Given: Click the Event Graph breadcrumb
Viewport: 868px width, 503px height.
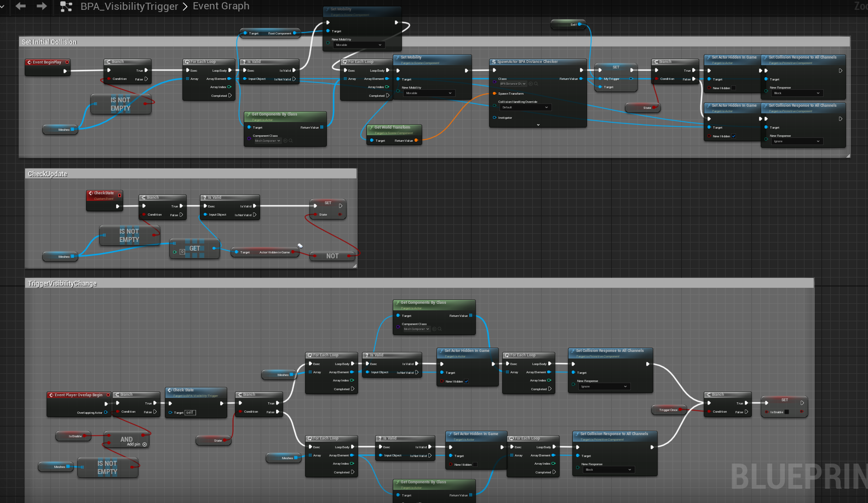Looking at the screenshot, I should (x=221, y=6).
